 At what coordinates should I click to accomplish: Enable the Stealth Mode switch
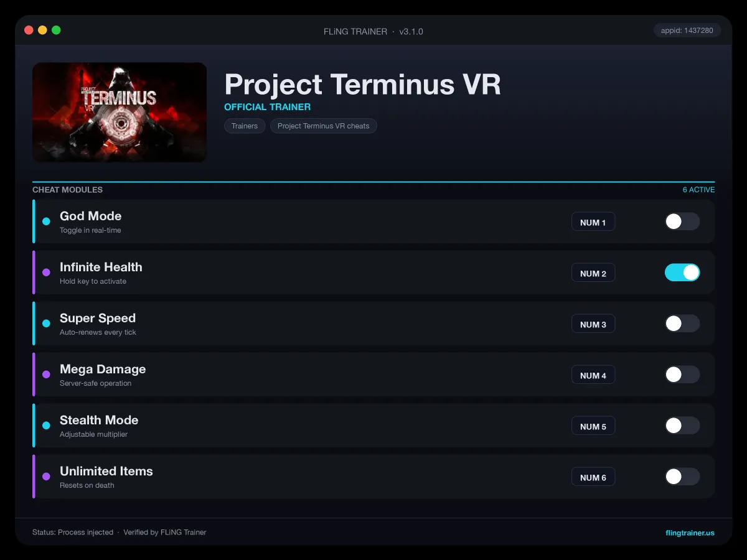(x=682, y=426)
